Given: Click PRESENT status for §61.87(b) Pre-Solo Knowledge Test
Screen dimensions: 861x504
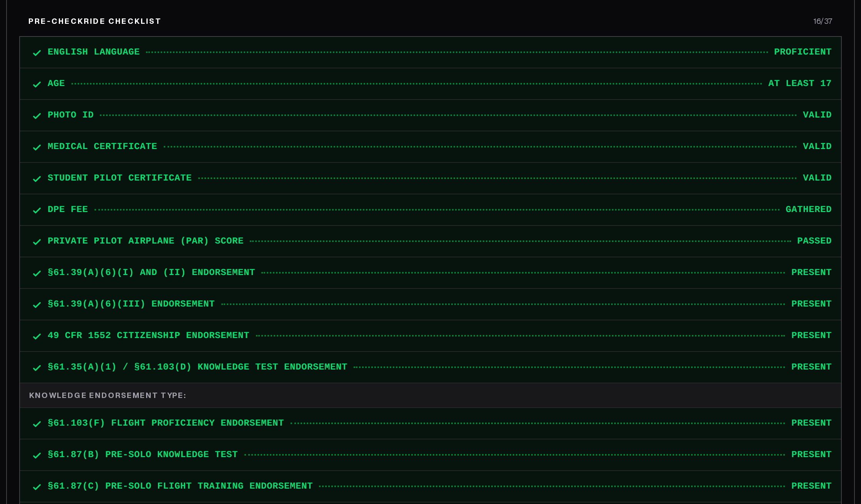Looking at the screenshot, I should [x=811, y=454].
